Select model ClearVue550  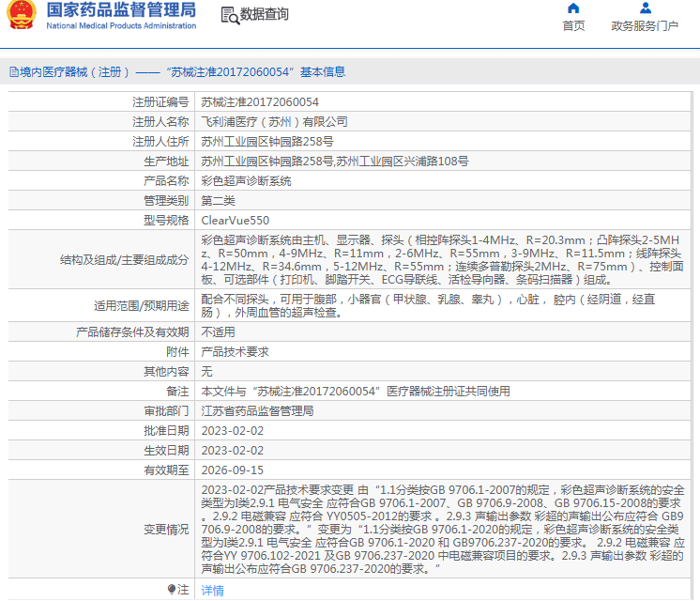(236, 221)
